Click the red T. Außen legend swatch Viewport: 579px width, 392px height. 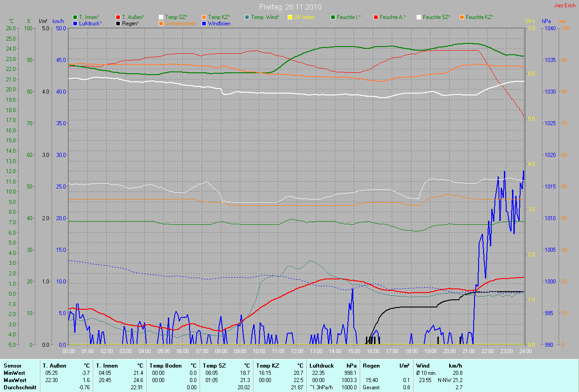(118, 17)
